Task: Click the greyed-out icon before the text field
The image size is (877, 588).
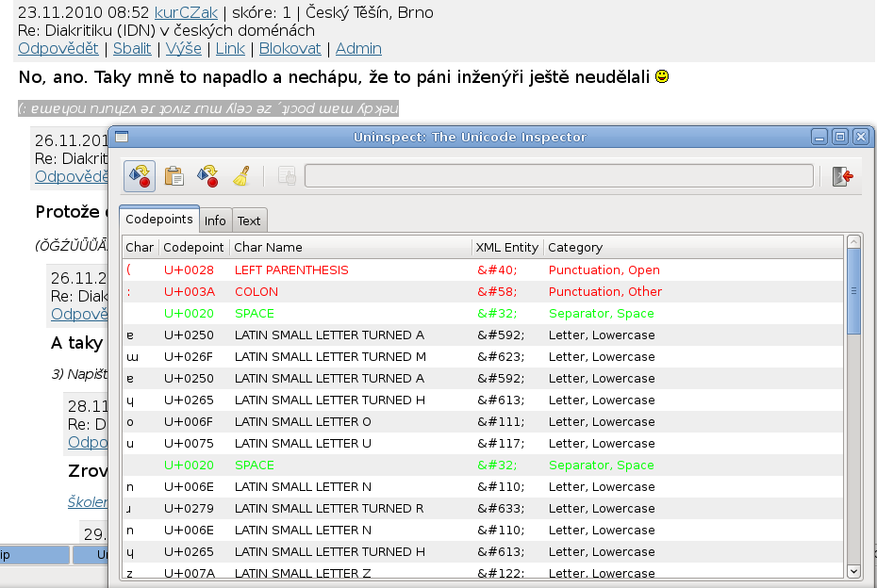Action: (287, 176)
